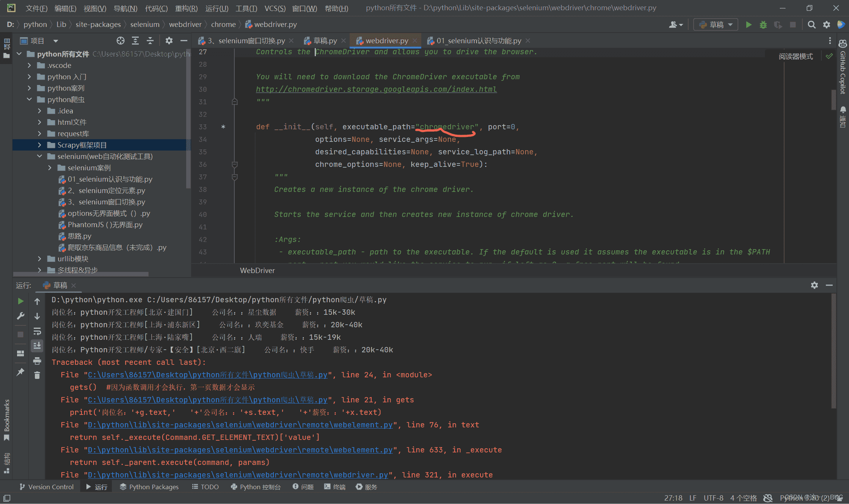Clear run output with trash icon
Viewport: 849px width, 504px height.
[x=37, y=375]
